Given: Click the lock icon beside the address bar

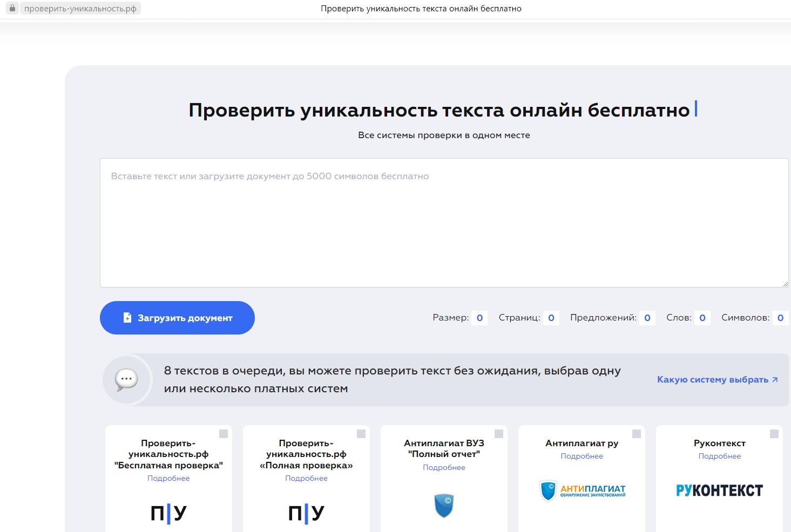Looking at the screenshot, I should [x=12, y=8].
